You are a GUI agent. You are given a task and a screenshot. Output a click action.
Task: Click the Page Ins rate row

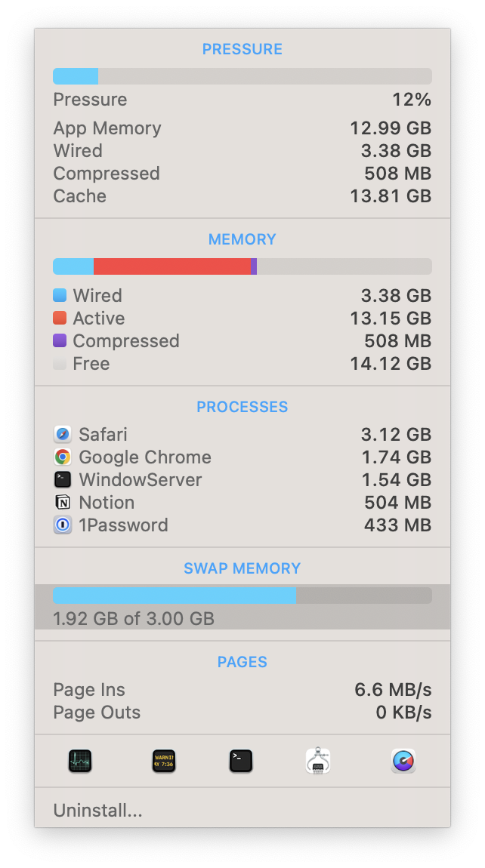tap(242, 690)
